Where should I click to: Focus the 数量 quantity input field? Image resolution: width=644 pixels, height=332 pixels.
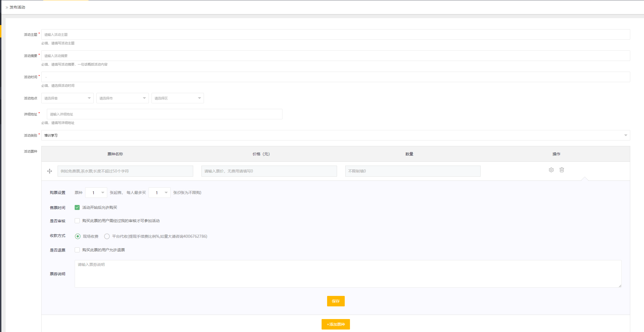pos(413,171)
